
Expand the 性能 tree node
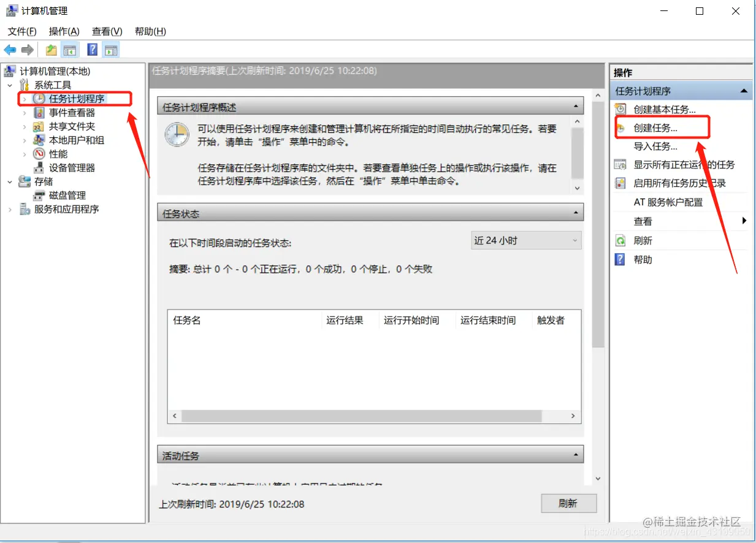coord(25,154)
